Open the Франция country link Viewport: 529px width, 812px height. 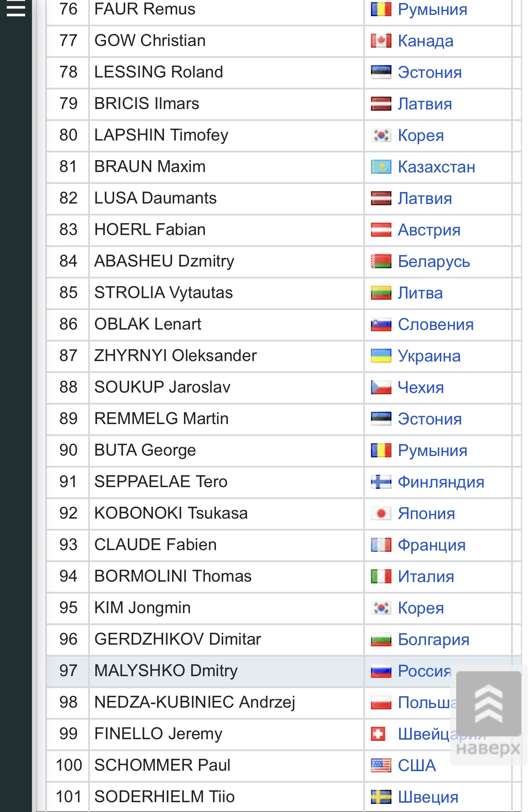pyautogui.click(x=431, y=545)
